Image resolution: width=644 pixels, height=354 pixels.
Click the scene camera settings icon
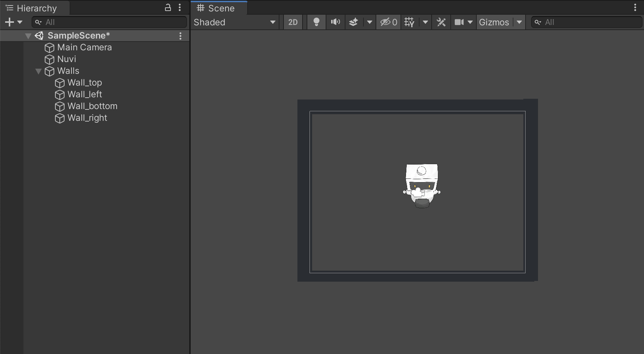[459, 22]
